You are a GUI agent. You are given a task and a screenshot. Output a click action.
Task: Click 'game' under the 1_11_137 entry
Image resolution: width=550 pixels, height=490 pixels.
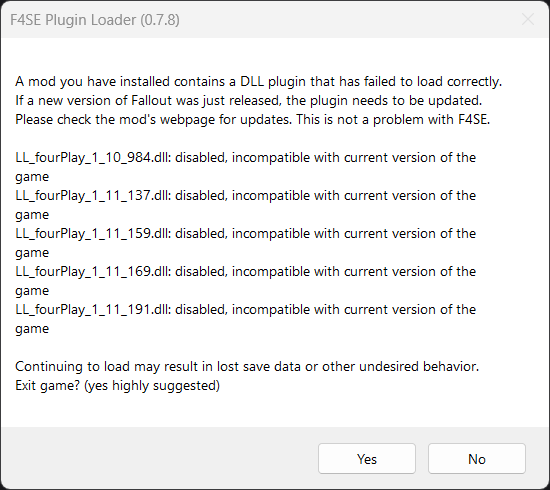[x=32, y=215]
